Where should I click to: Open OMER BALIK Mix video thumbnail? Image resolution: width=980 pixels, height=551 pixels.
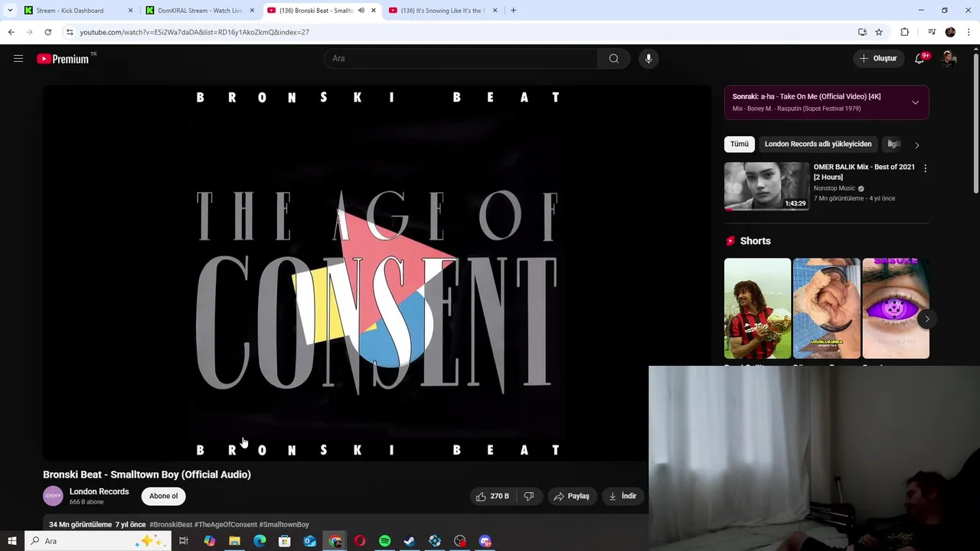pos(766,186)
